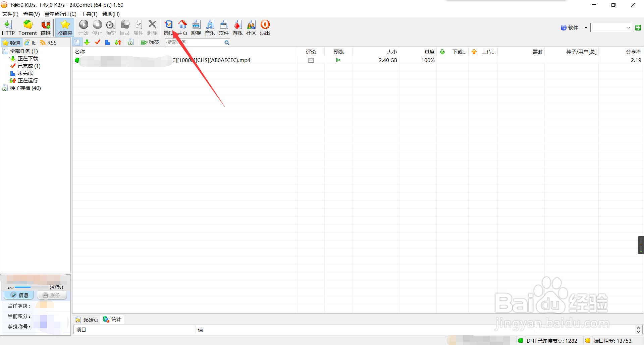Click the 端口阻塞 port status indicator
Screen dimensions: 644x345
click(608, 341)
